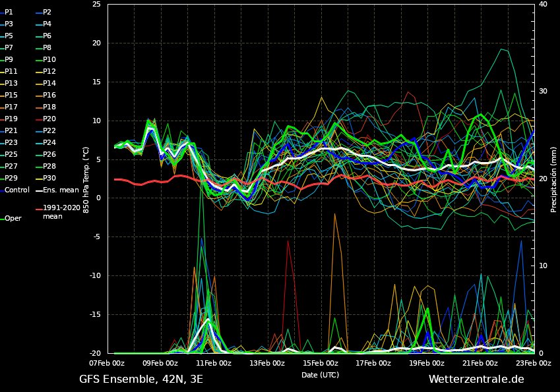The image size is (560, 392).
Task: Click the P29 legend item
Action: pos(9,178)
